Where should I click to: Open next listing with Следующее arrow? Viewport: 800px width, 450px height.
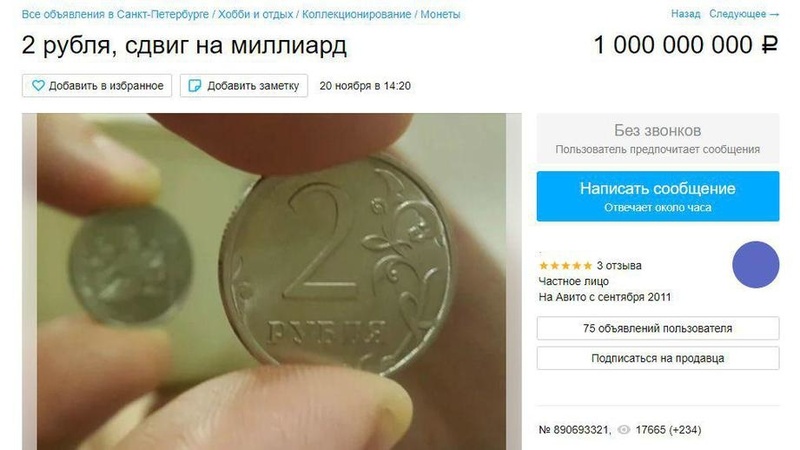[744, 14]
